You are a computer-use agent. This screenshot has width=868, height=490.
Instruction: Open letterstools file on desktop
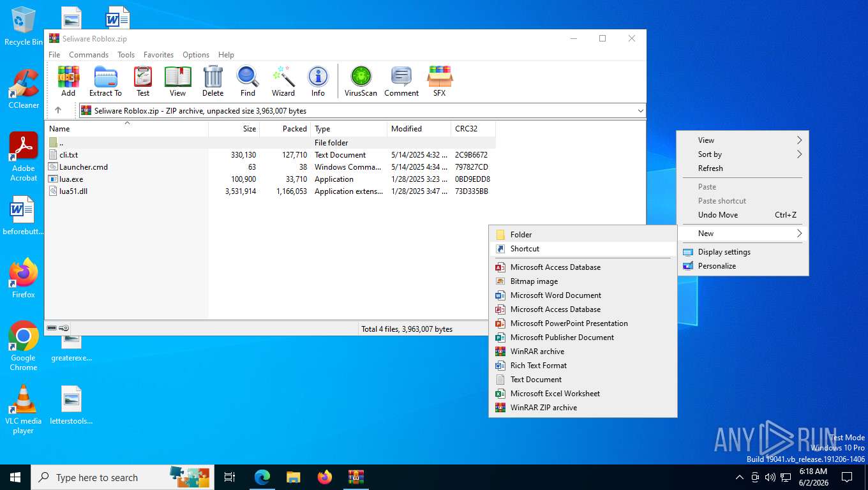(71, 406)
